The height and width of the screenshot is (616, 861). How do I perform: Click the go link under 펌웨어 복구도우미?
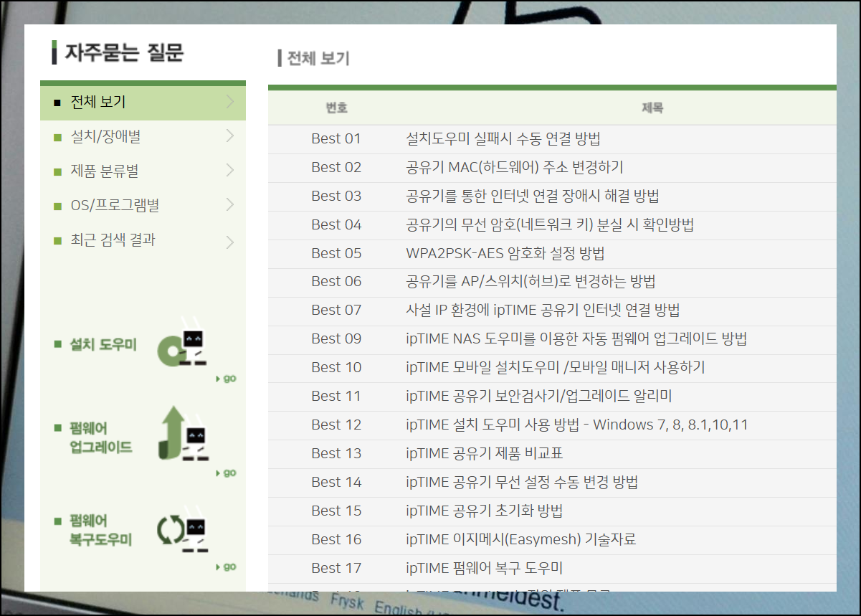point(226,567)
